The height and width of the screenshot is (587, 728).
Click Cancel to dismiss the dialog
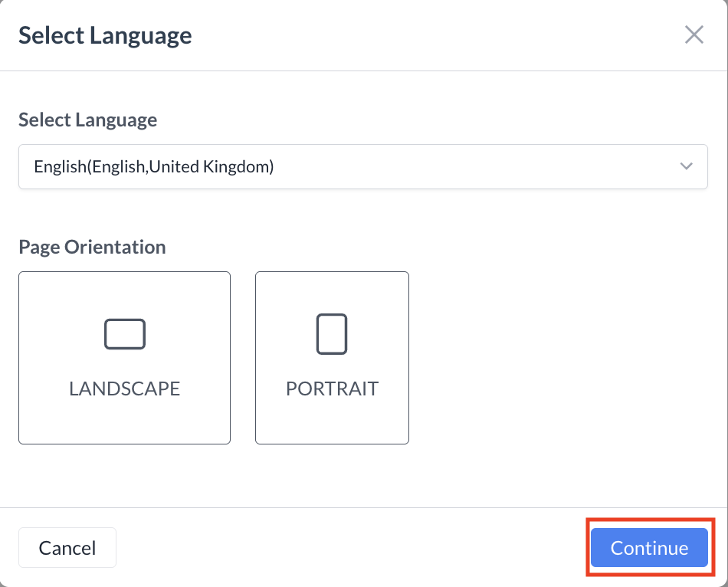[67, 547]
